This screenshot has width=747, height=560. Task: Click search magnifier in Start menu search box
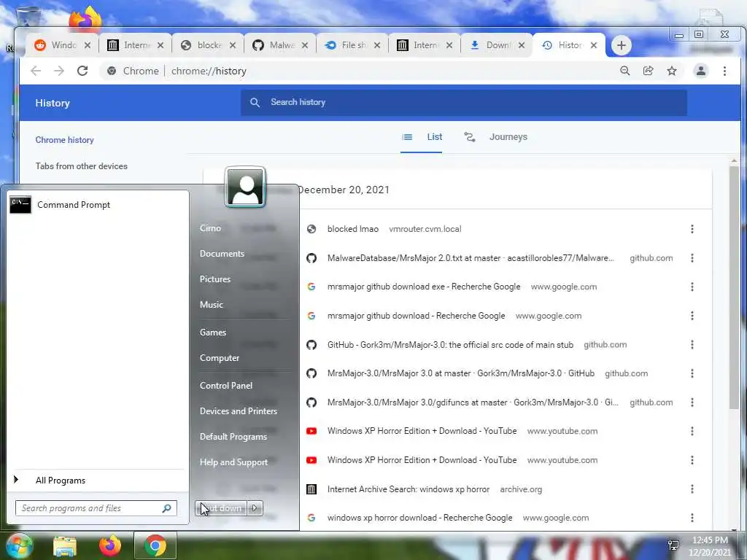[x=167, y=508]
